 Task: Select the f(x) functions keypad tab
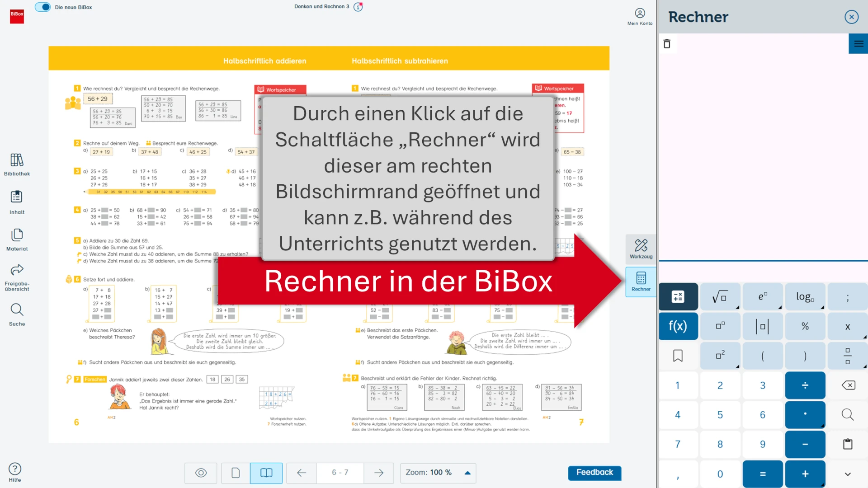coord(678,326)
